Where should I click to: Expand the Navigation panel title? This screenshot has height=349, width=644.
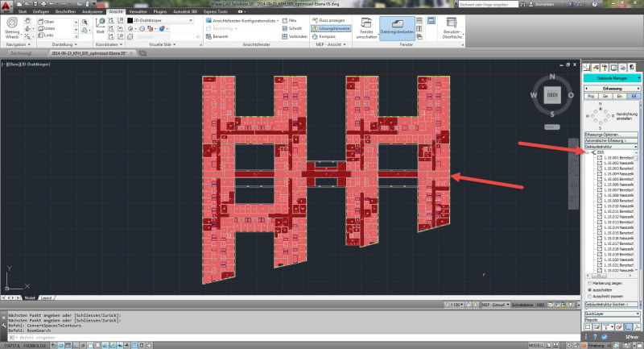click(18, 44)
